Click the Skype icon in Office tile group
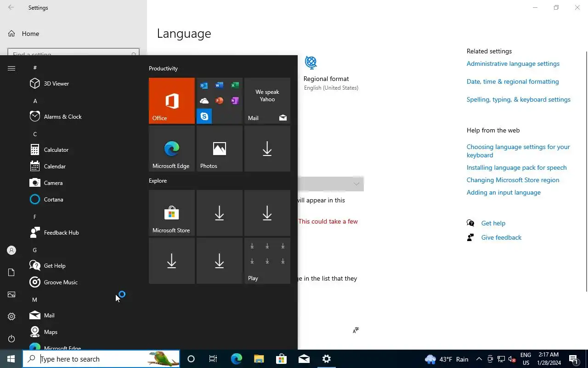588x368 pixels. tap(204, 116)
